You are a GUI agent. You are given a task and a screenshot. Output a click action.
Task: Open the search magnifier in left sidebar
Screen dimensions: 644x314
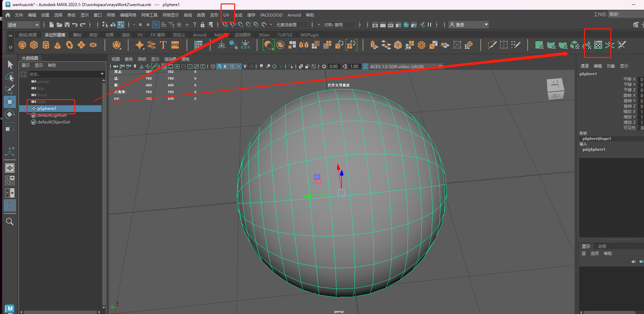coord(10,222)
